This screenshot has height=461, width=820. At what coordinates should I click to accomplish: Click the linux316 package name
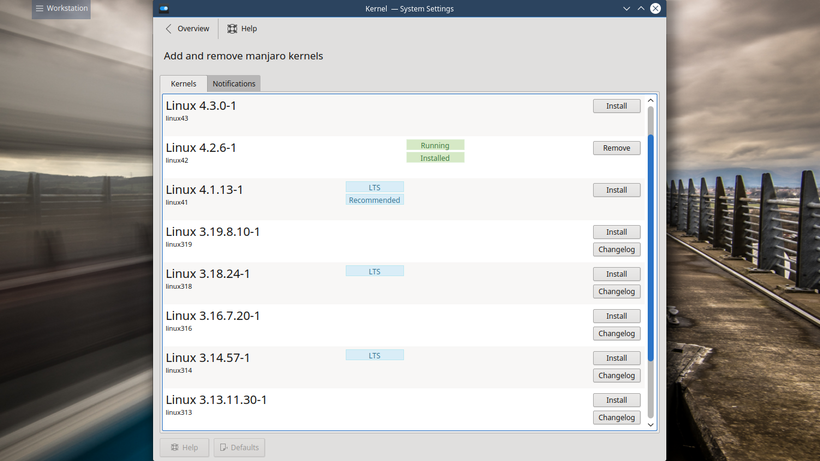179,328
